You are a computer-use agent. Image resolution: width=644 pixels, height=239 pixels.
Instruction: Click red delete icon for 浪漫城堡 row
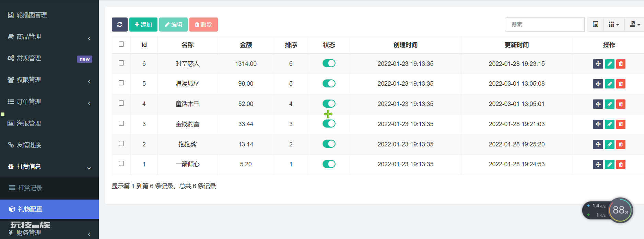click(621, 84)
